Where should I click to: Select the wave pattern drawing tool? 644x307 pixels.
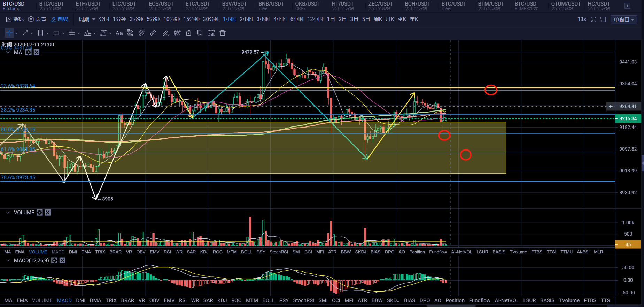pyautogui.click(x=88, y=33)
